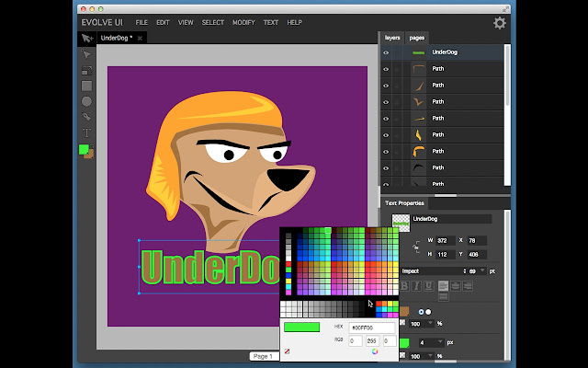Image resolution: width=588 pixels, height=368 pixels.
Task: Click the stroke opacity checkerboard icon
Action: click(402, 355)
